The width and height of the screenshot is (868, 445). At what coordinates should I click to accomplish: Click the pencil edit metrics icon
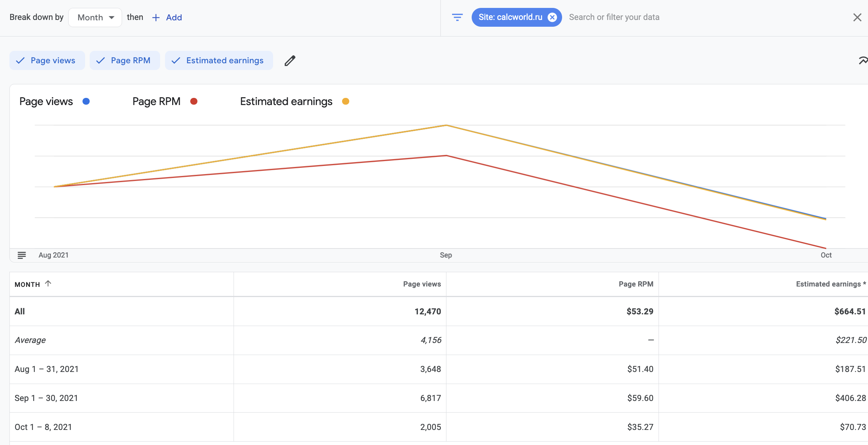(x=290, y=61)
